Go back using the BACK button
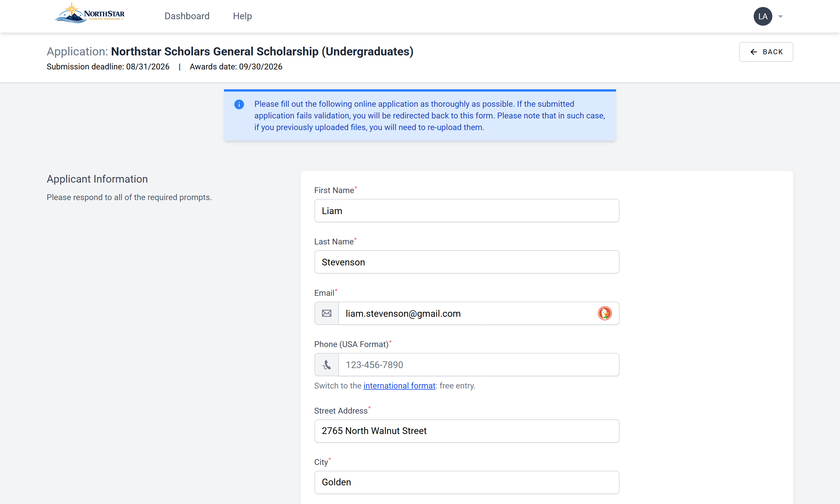The width and height of the screenshot is (840, 504). point(766,52)
